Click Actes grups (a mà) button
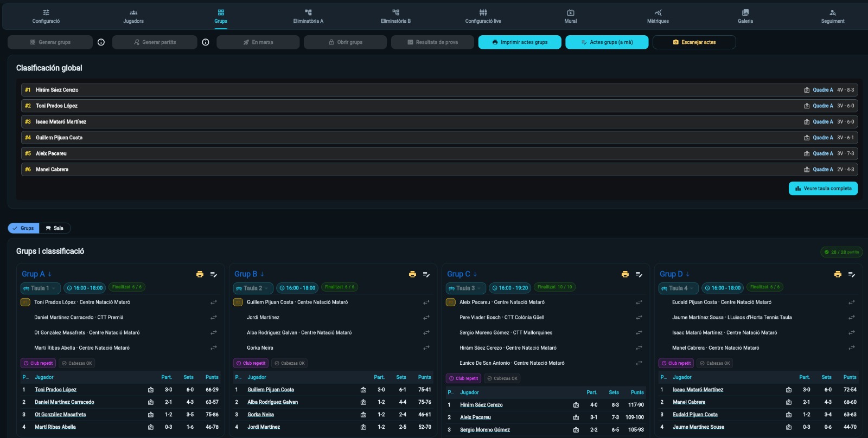Viewport: 868px width, 438px height. point(607,42)
